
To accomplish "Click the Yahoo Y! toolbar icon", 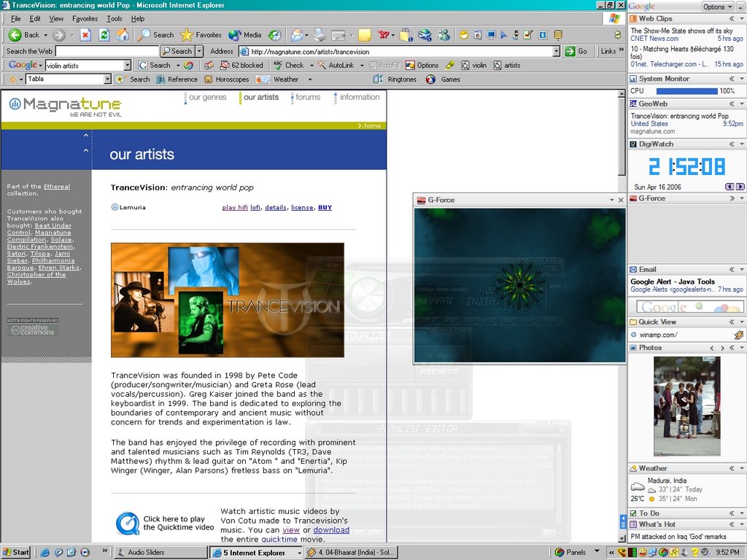I will click(x=384, y=35).
